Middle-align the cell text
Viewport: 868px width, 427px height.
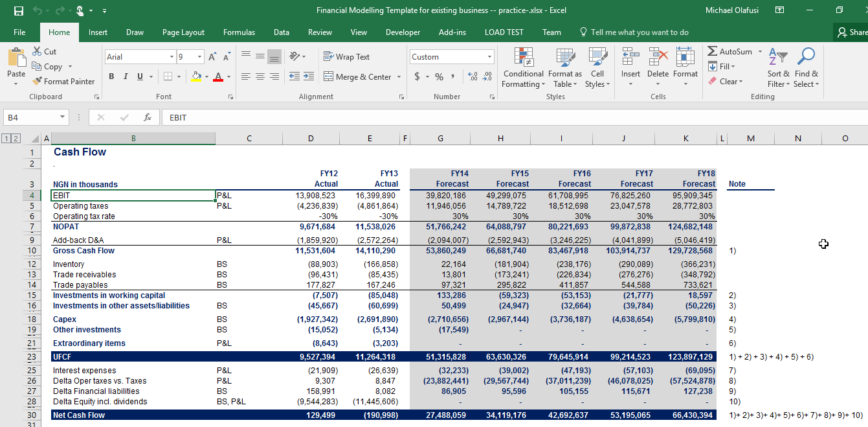tap(260, 56)
